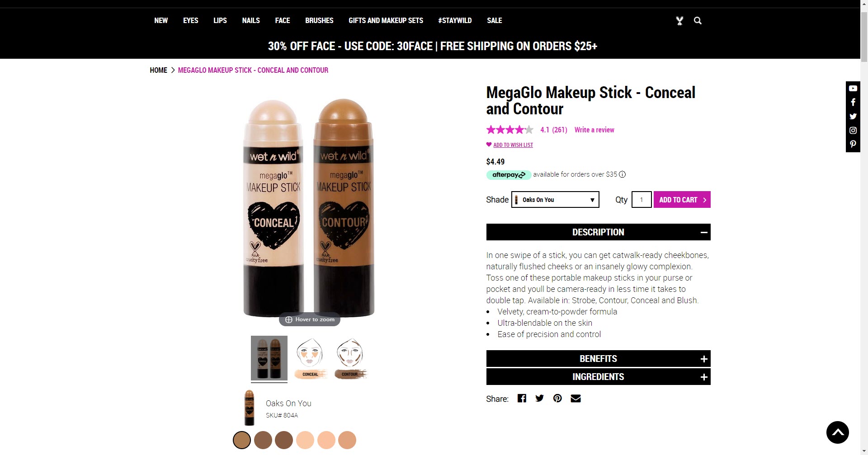Share product on Pinterest
868x455 pixels.
click(557, 398)
